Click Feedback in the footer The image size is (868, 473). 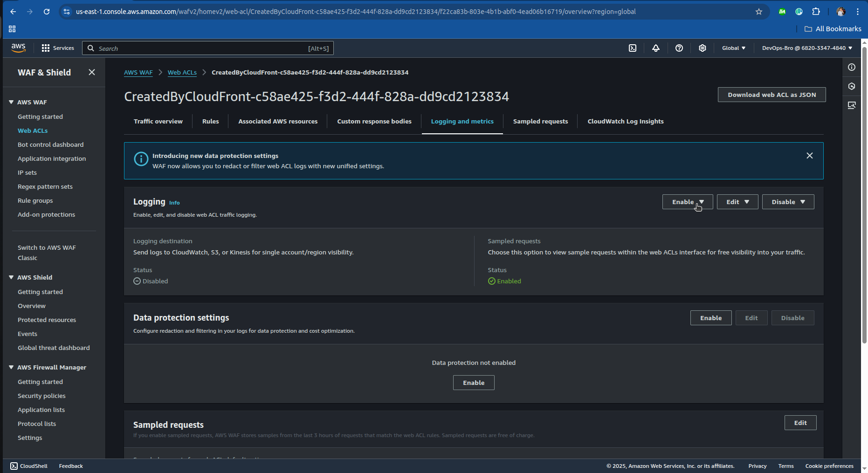[71, 466]
